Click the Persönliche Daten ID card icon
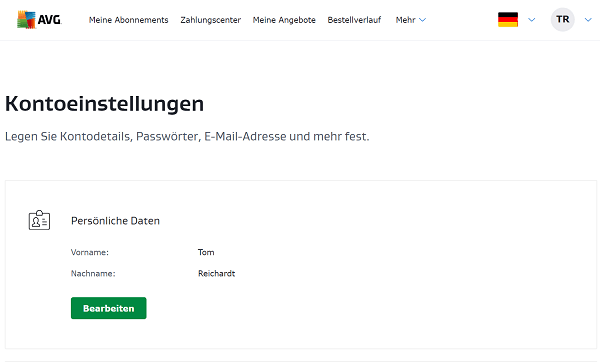Viewport: 600px width, 362px height. click(x=39, y=220)
